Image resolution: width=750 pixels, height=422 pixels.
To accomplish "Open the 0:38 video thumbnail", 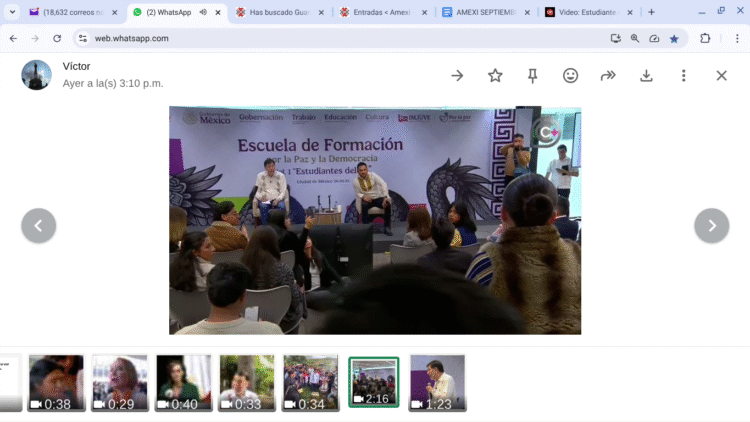I will pyautogui.click(x=56, y=382).
